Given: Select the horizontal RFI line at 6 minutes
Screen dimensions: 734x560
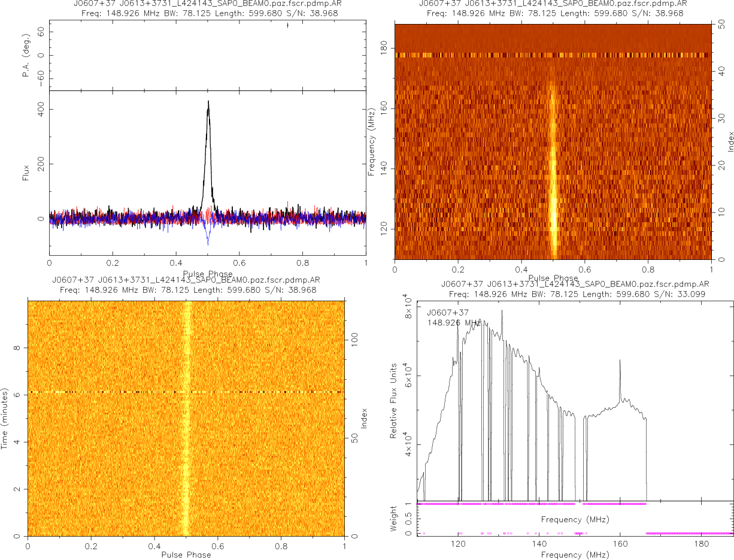Looking at the screenshot, I should pos(120,392).
